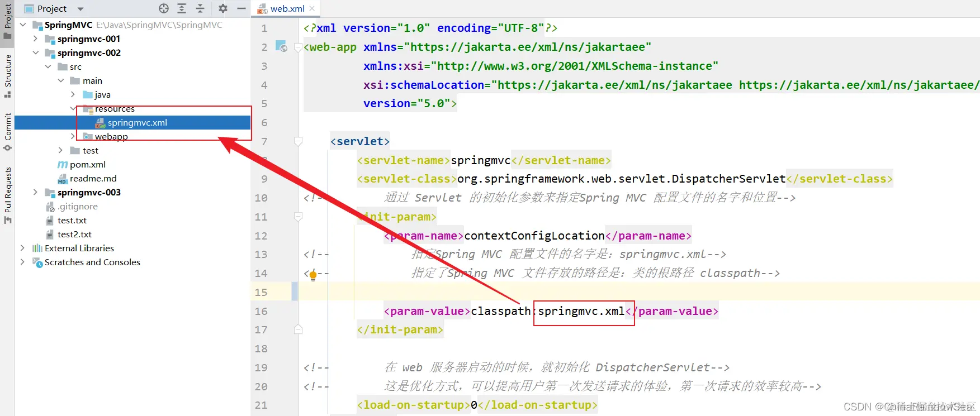Select the springmvc-001 module name

click(x=89, y=39)
